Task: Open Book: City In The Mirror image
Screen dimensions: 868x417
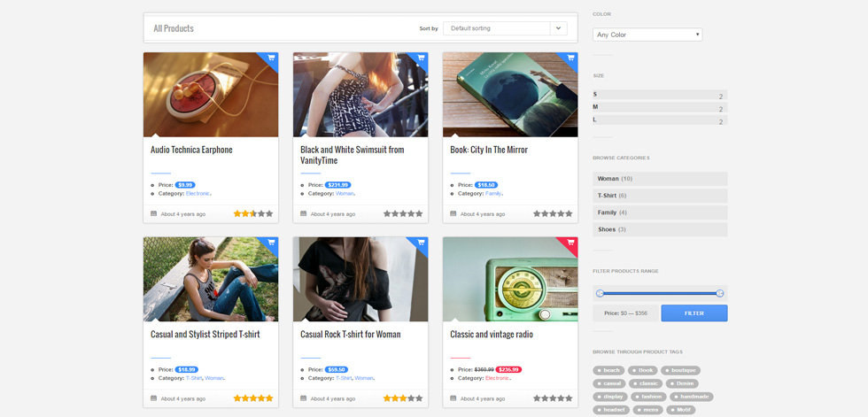Action: [510, 95]
